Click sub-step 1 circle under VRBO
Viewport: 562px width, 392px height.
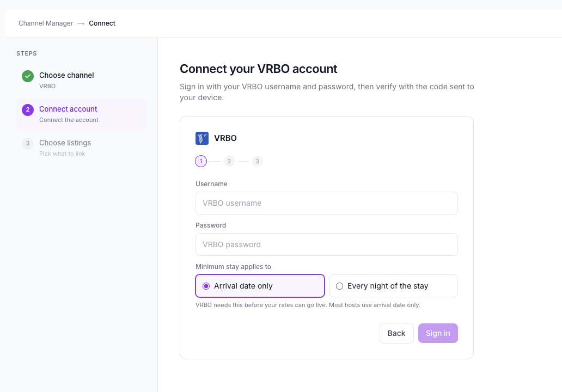201,161
